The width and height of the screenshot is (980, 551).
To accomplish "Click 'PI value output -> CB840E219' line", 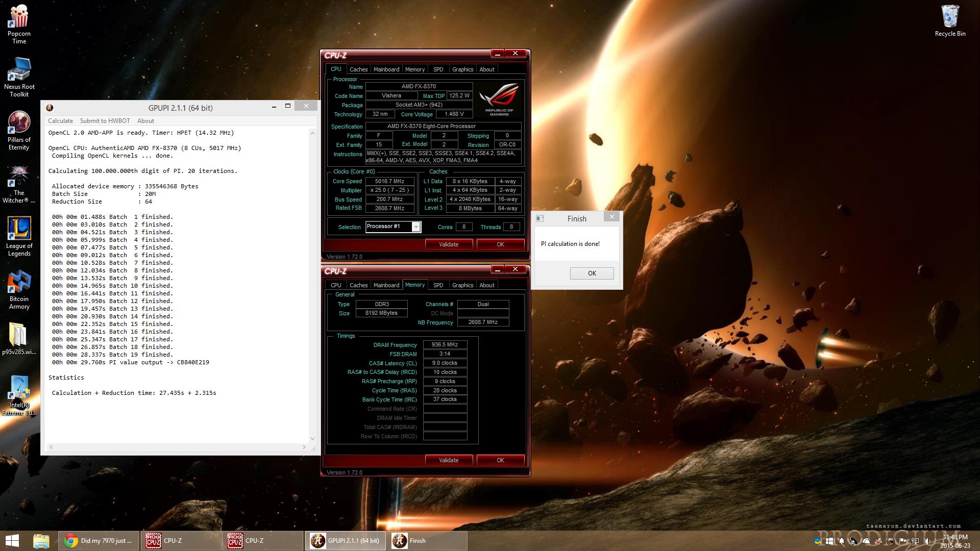I will [x=130, y=362].
